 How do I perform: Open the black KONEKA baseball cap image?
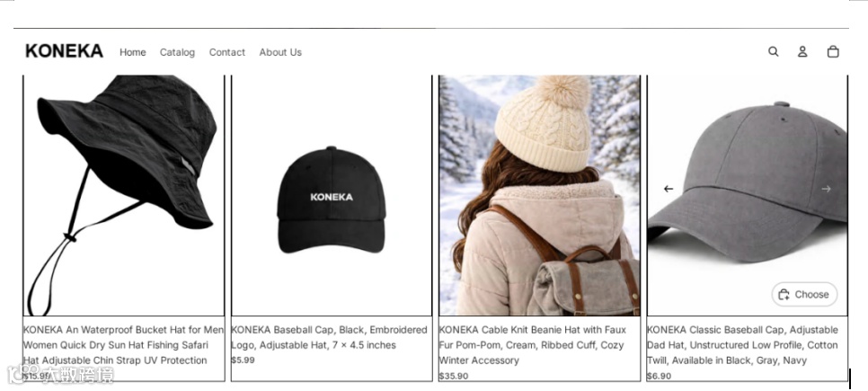point(332,196)
